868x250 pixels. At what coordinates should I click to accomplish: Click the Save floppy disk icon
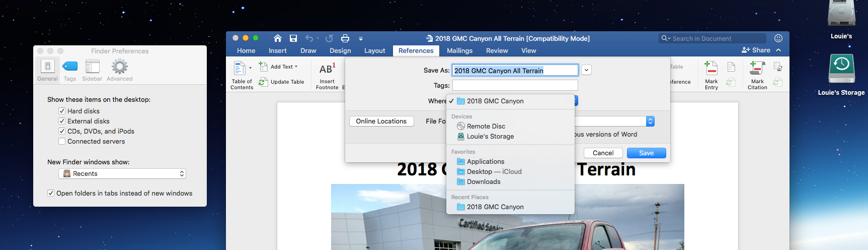[x=293, y=38]
